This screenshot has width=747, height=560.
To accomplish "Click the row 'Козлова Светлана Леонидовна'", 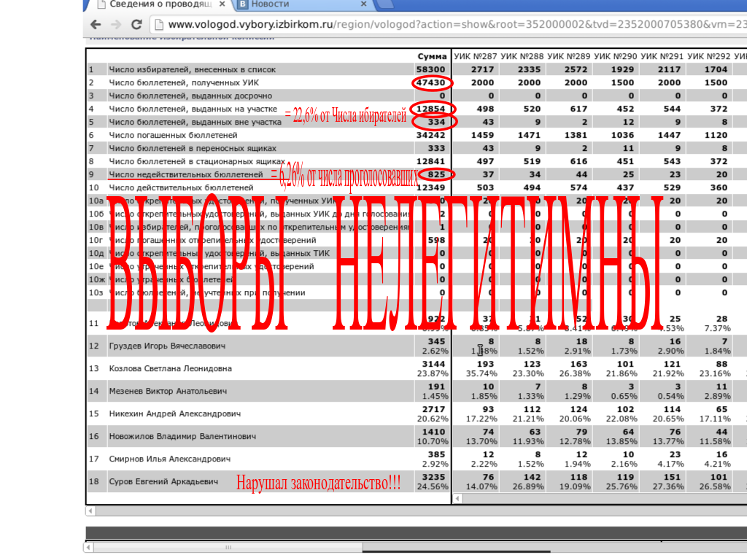I will (170, 368).
